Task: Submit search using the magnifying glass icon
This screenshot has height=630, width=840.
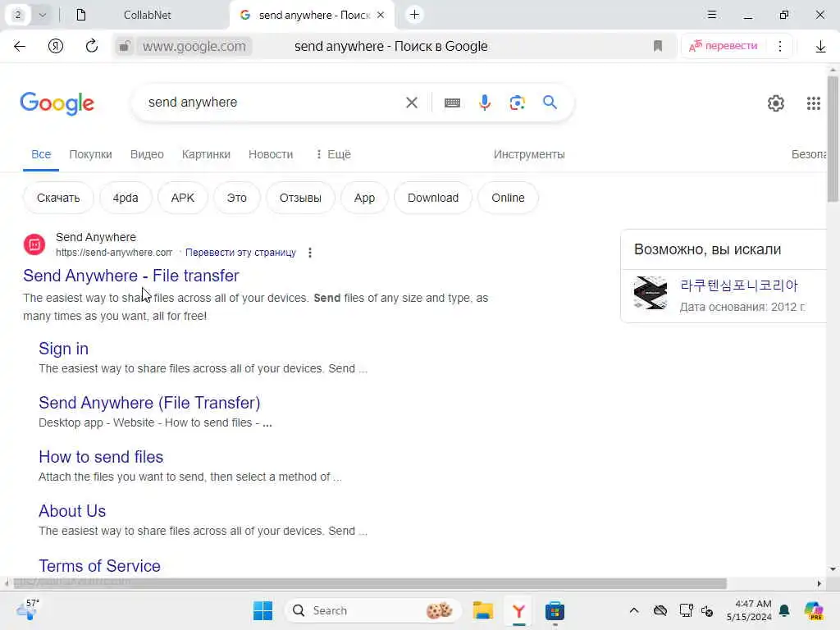Action: (x=550, y=103)
